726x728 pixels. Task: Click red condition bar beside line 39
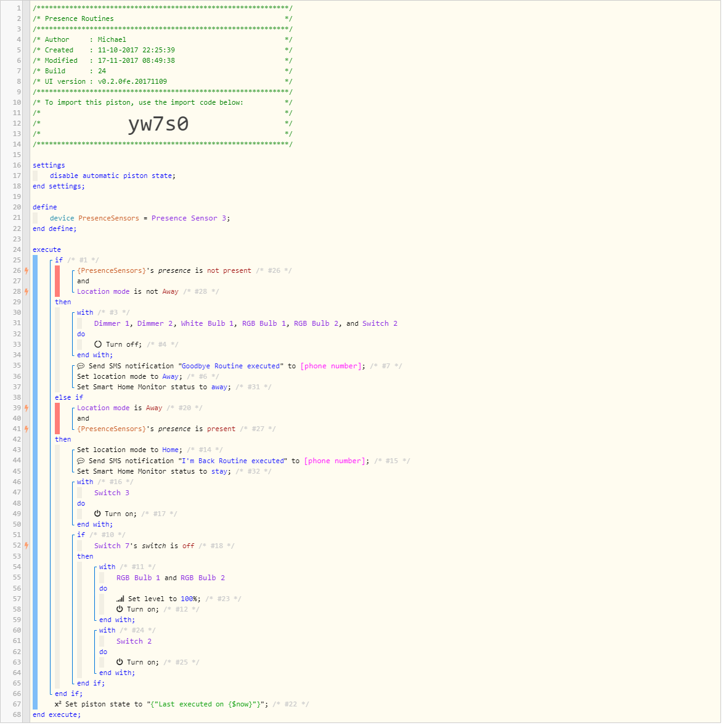pyautogui.click(x=57, y=419)
